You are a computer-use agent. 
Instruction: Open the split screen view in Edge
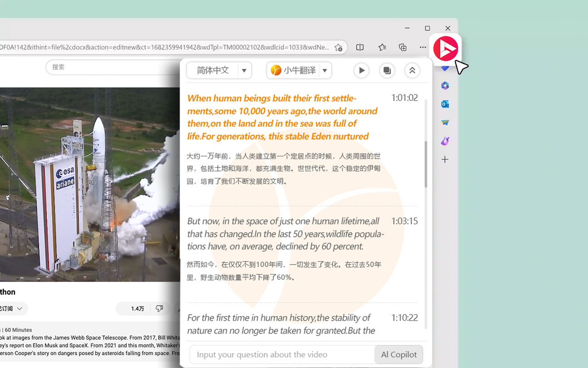coord(360,47)
